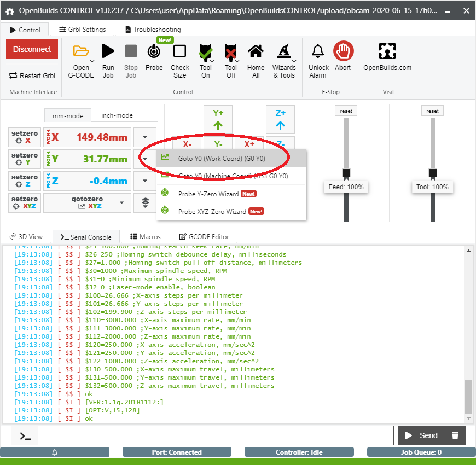The image size is (476, 465).
Task: Expand the Z axis dropdown arrow
Action: 145,181
